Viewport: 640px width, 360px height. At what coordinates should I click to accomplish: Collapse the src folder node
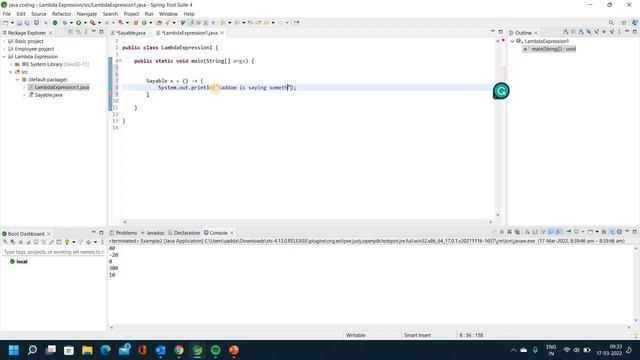[11, 72]
